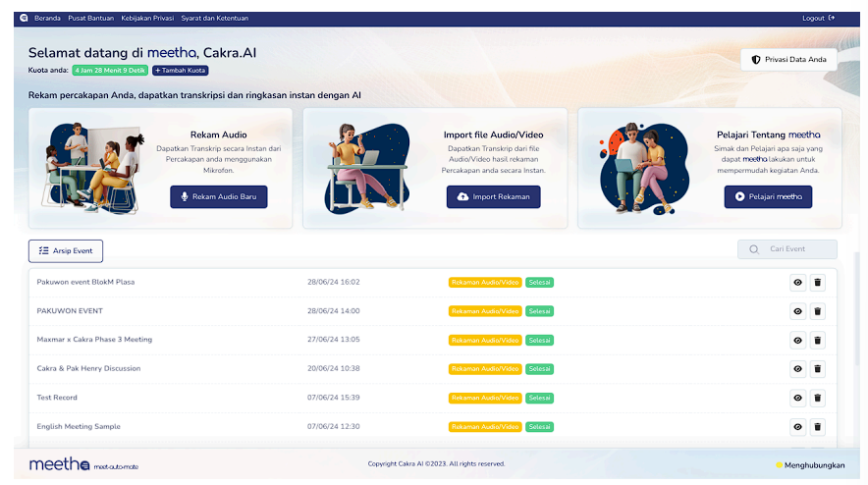
Task: Click the Pelajari Tentang meetha illustration
Action: [644, 169]
